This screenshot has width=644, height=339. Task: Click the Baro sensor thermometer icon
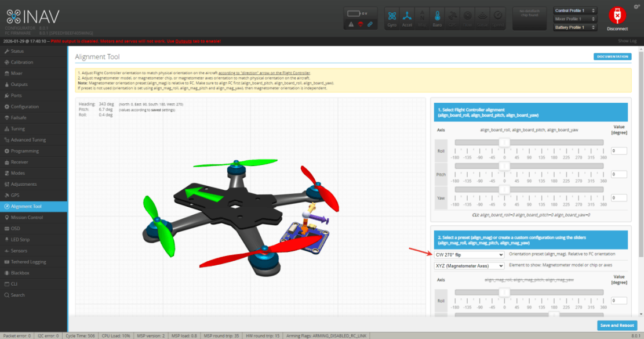pos(438,17)
